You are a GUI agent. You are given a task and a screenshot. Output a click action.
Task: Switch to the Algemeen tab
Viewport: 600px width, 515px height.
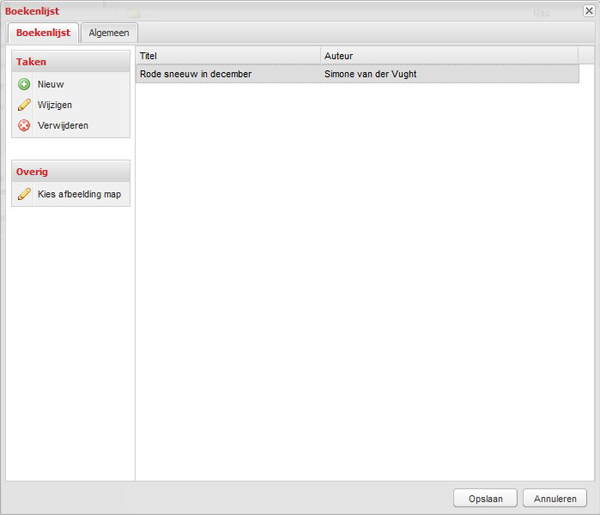click(109, 33)
